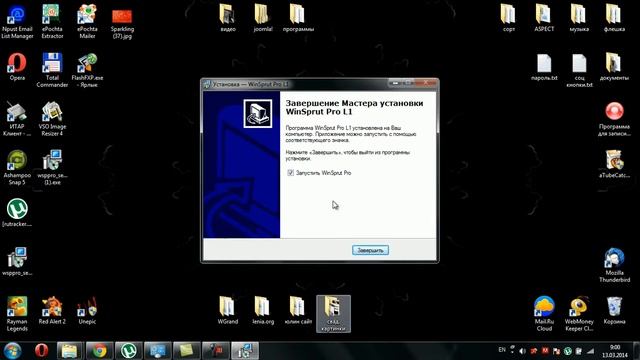Launch Total Commander desktop shortcut
The width and height of the screenshot is (640, 360).
[52, 70]
